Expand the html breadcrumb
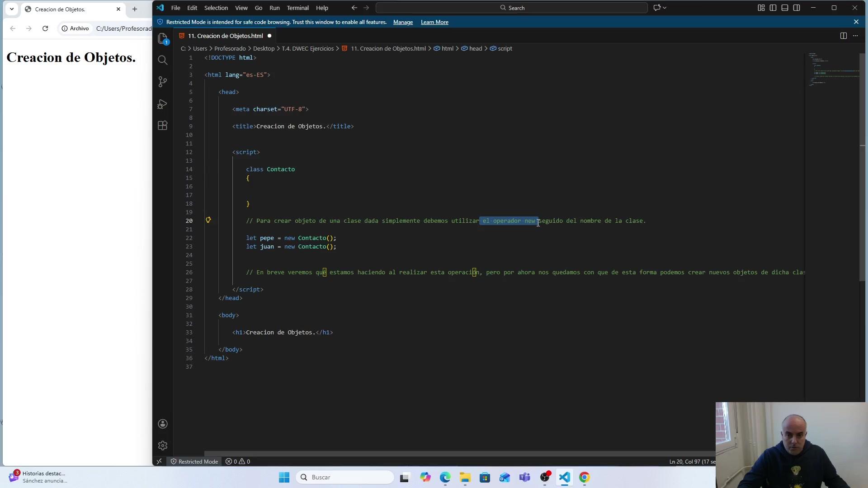The width and height of the screenshot is (868, 488). (x=443, y=48)
